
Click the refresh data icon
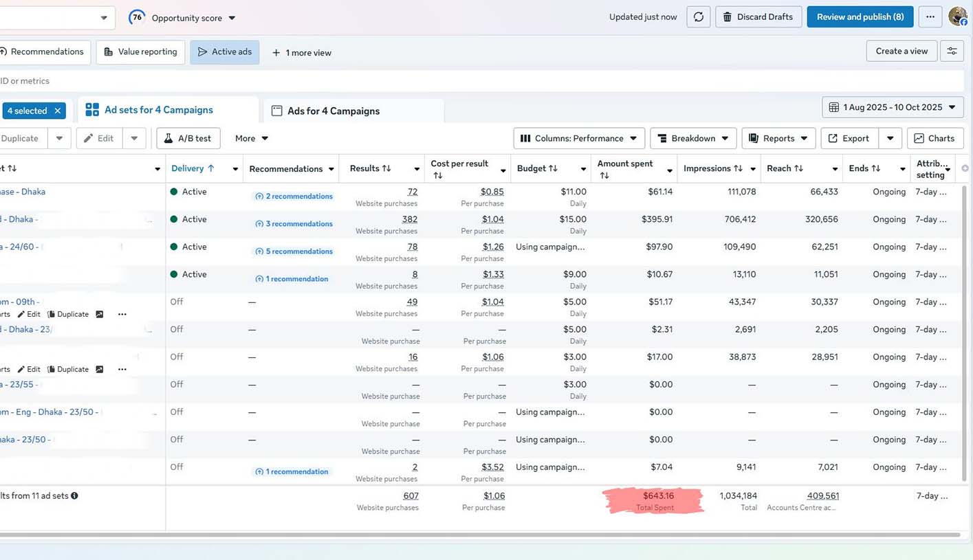point(698,17)
